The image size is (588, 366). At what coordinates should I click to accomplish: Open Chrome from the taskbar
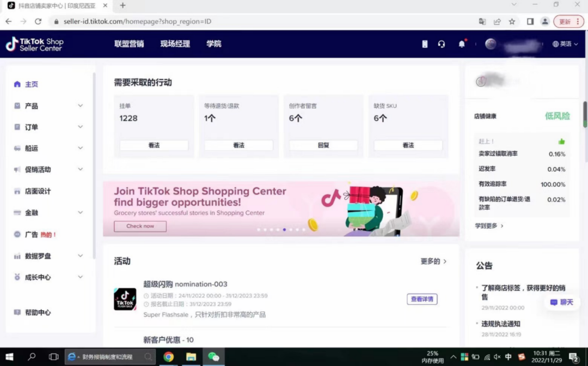(x=168, y=357)
